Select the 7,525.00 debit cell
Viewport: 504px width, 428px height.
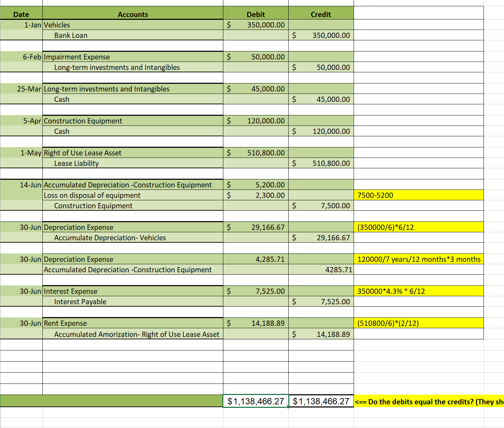tap(256, 291)
